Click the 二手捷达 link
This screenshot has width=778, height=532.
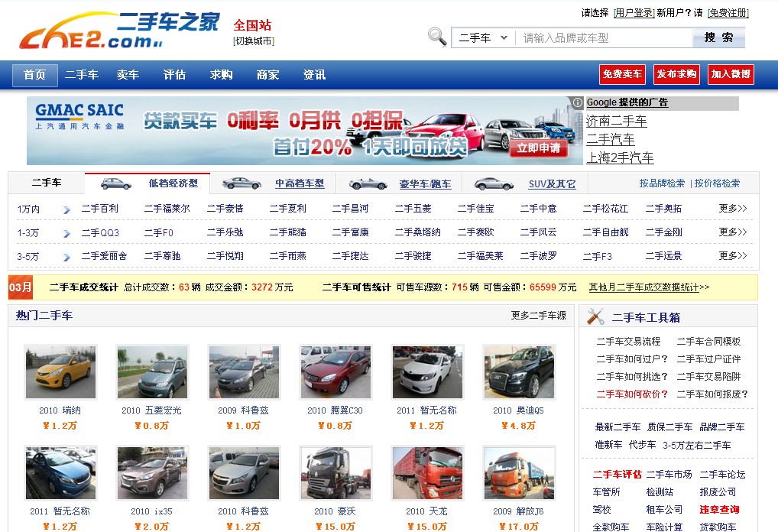coord(350,256)
